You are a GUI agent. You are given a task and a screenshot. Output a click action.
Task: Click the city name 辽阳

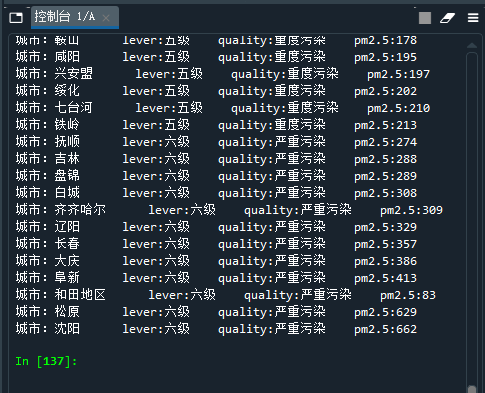[x=67, y=227]
